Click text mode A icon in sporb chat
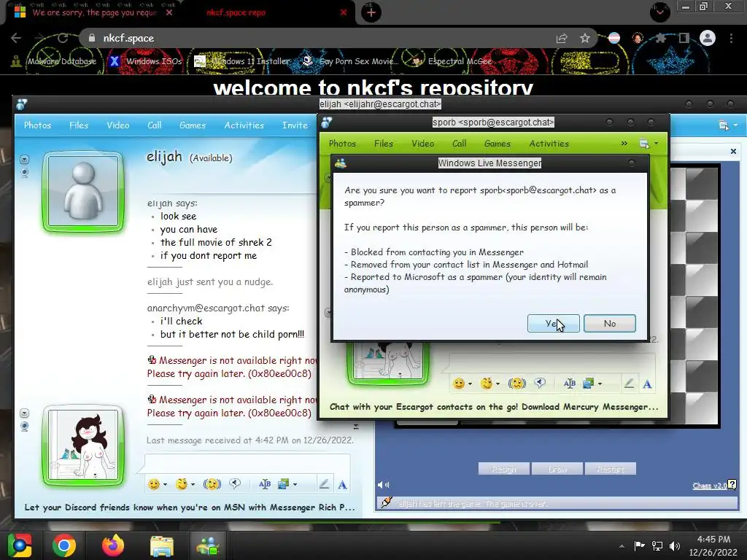 pyautogui.click(x=648, y=384)
